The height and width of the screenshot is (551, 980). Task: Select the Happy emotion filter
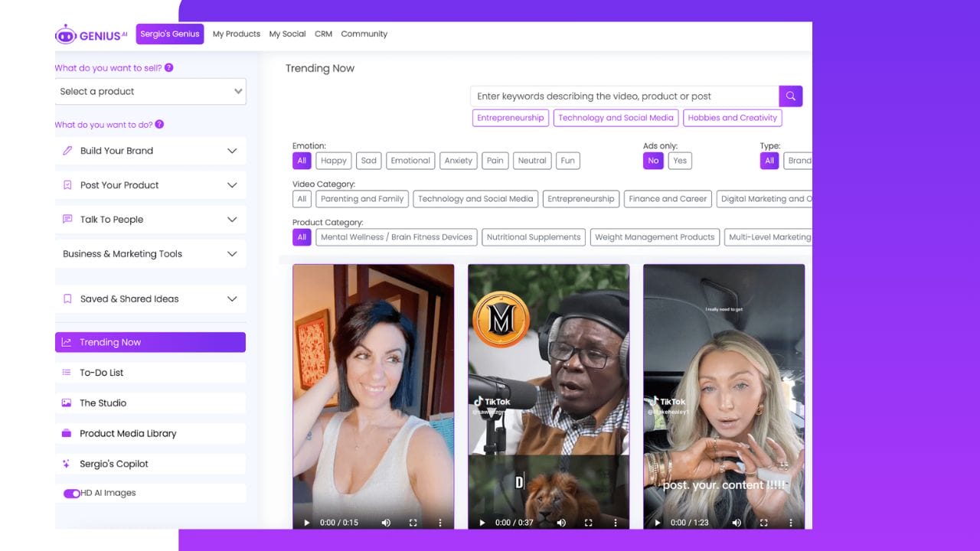pos(334,161)
